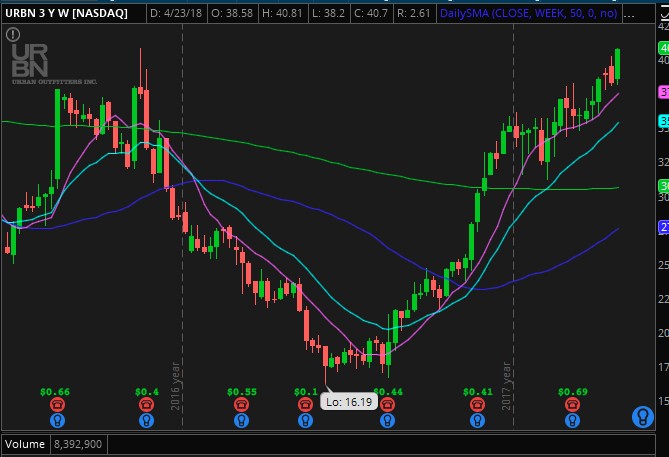
Task: Select the URBN 3 Y W [NASDAQ] symbol label
Action: (x=67, y=14)
